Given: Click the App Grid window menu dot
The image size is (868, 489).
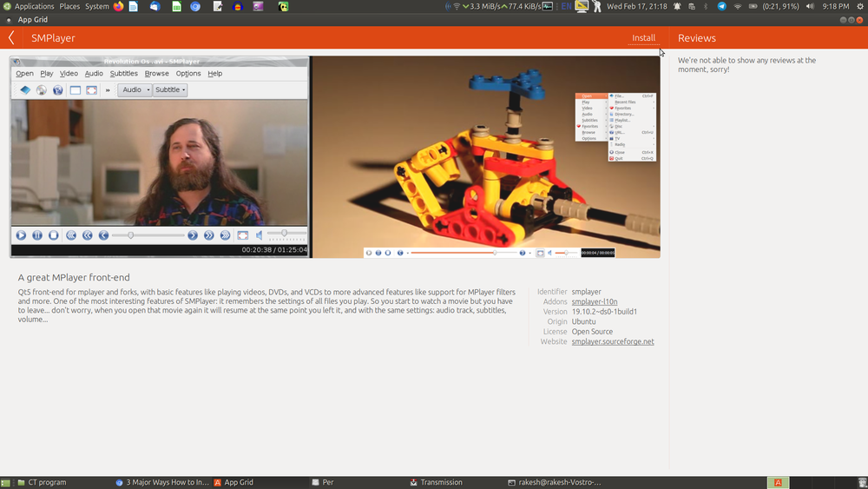Looking at the screenshot, I should [9, 19].
